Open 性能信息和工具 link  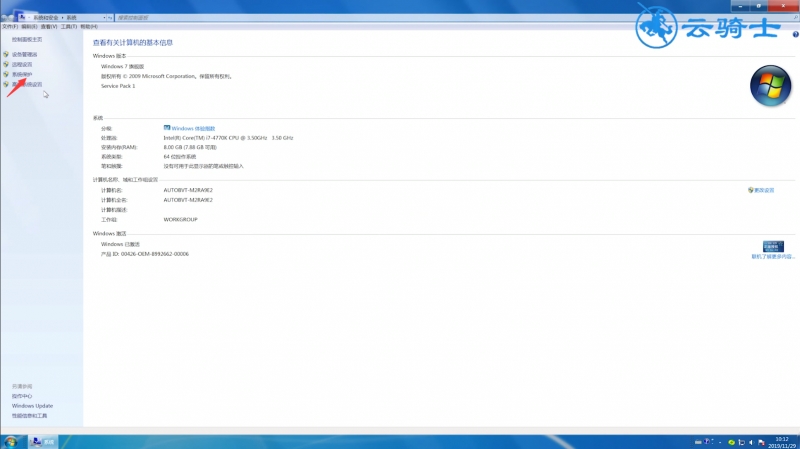(x=30, y=416)
